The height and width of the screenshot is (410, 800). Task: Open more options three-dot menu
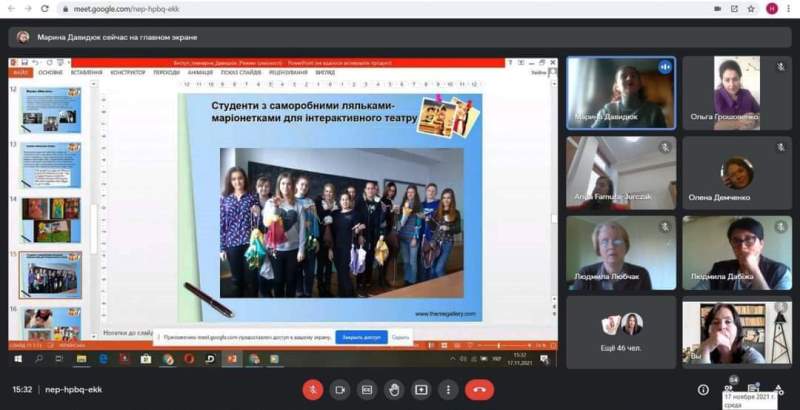[448, 390]
